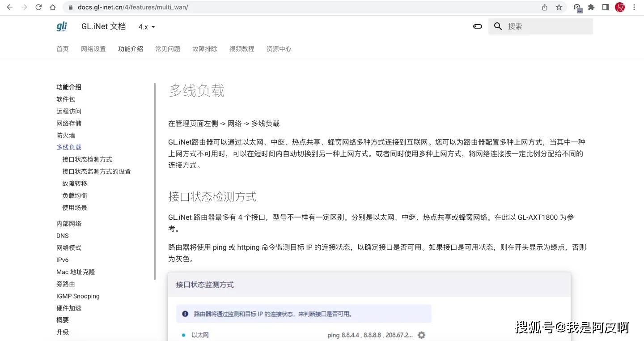Open IGMP Snooping in the sidebar
The width and height of the screenshot is (644, 341).
pos(78,296)
